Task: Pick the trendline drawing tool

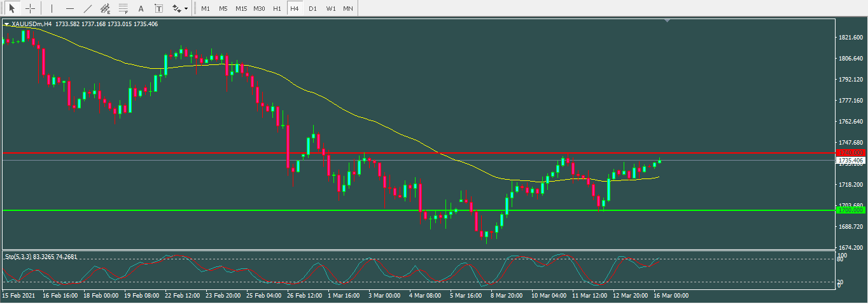Action: (87, 9)
